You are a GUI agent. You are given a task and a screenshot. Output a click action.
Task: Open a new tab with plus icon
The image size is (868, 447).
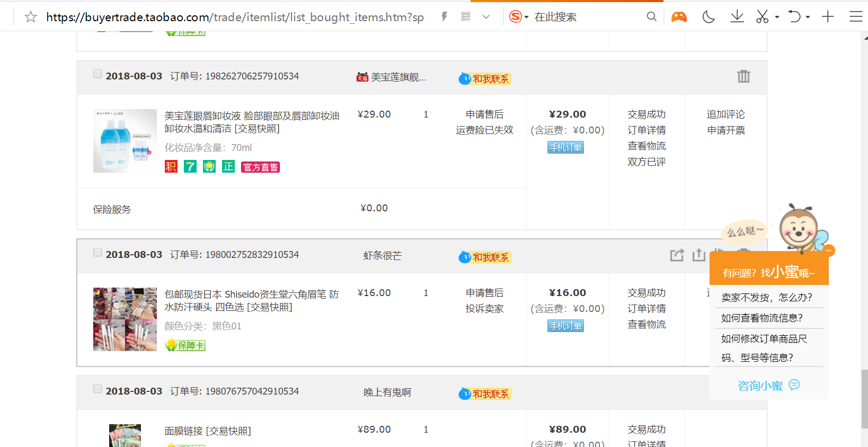[828, 17]
